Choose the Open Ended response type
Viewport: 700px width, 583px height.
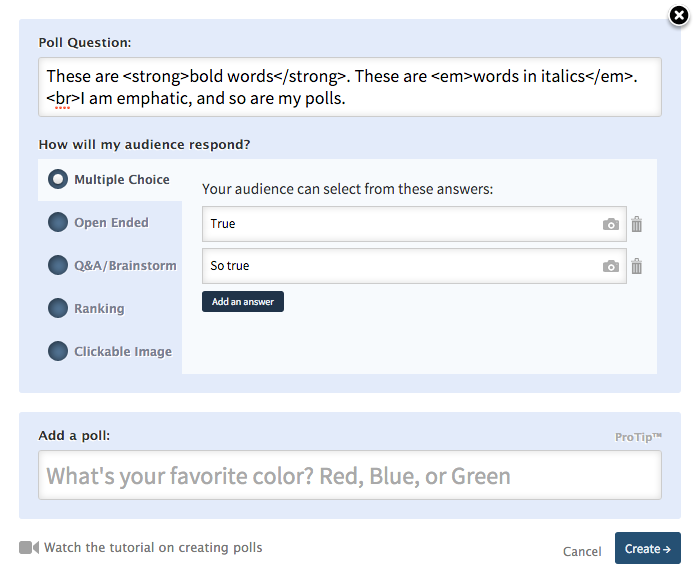[x=58, y=222]
